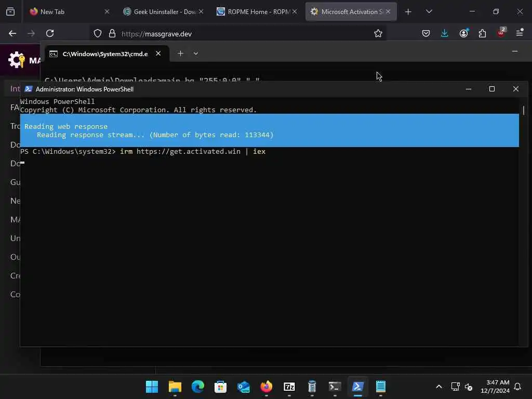Open the Firefox account menu
The width and height of the screenshot is (532, 399).
[x=463, y=33]
